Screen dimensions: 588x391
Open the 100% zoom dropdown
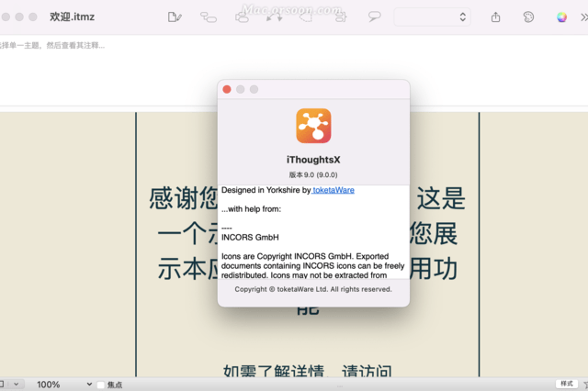pos(64,385)
